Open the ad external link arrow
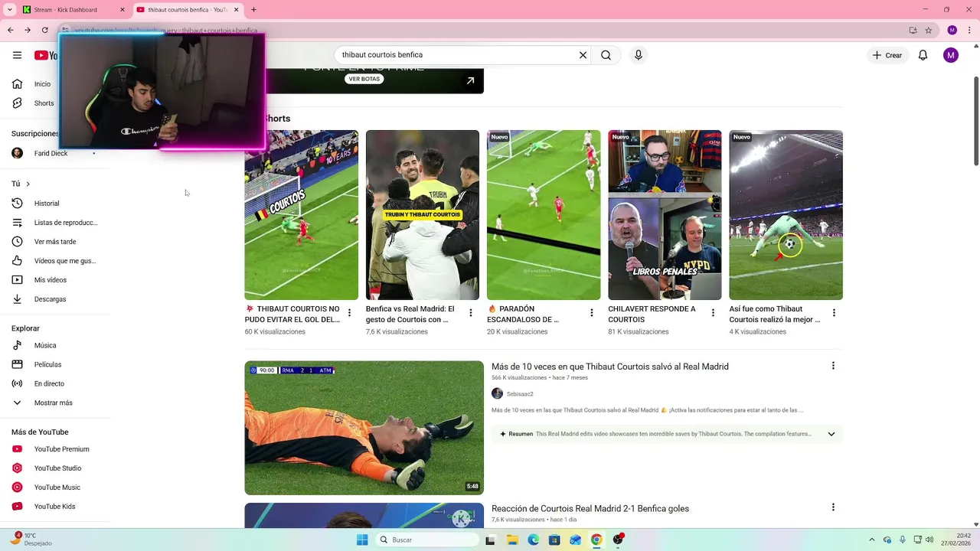Image resolution: width=980 pixels, height=551 pixels. click(x=470, y=80)
